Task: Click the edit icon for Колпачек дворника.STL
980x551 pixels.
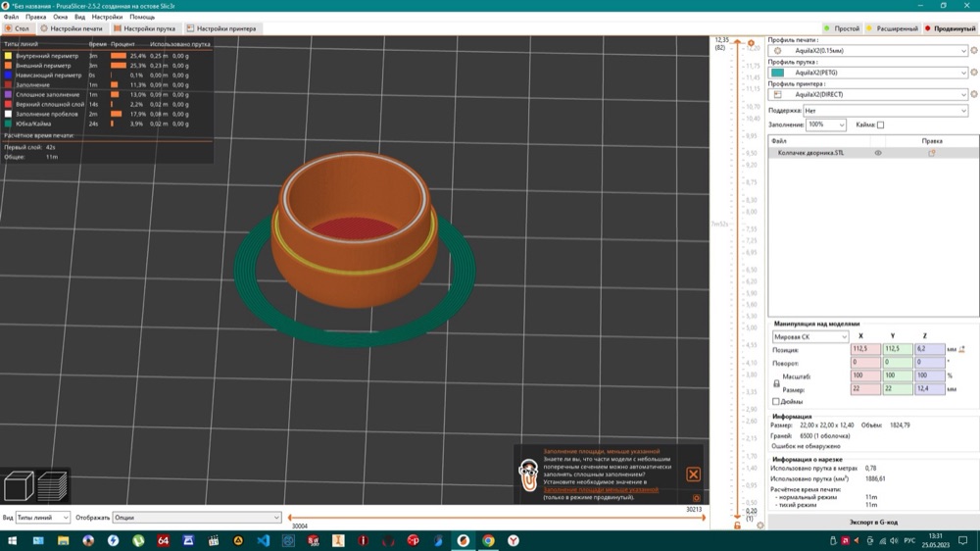Action: 932,153
